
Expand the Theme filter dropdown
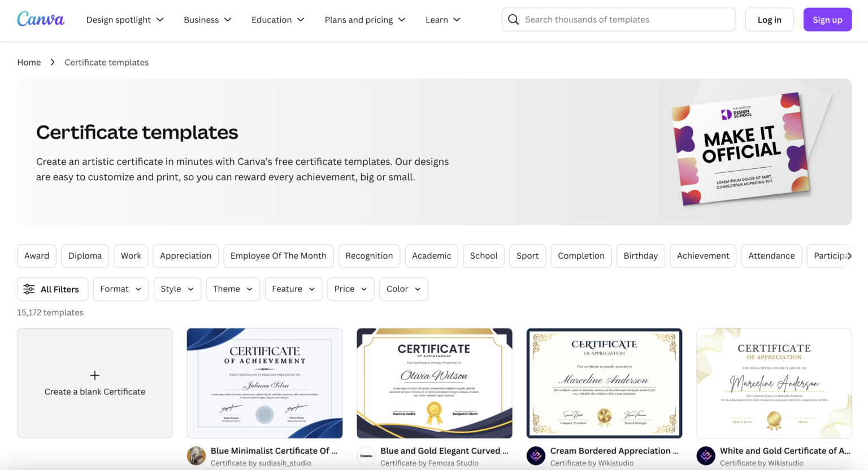point(232,289)
